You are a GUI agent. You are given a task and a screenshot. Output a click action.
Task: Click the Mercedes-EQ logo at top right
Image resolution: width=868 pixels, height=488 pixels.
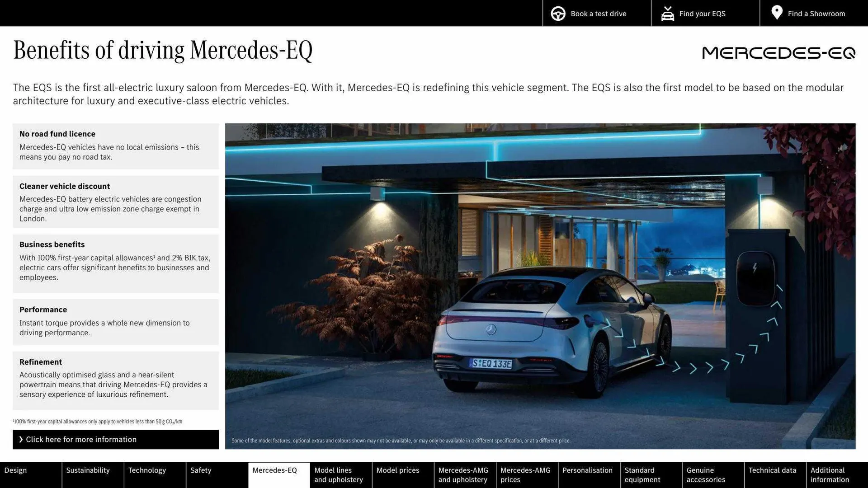(x=778, y=53)
